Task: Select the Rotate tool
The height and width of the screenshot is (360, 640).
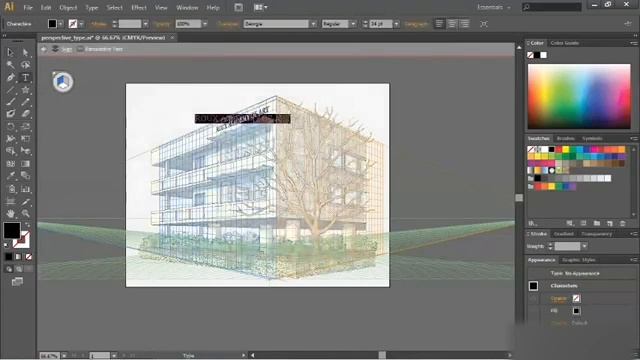Action: 10,126
